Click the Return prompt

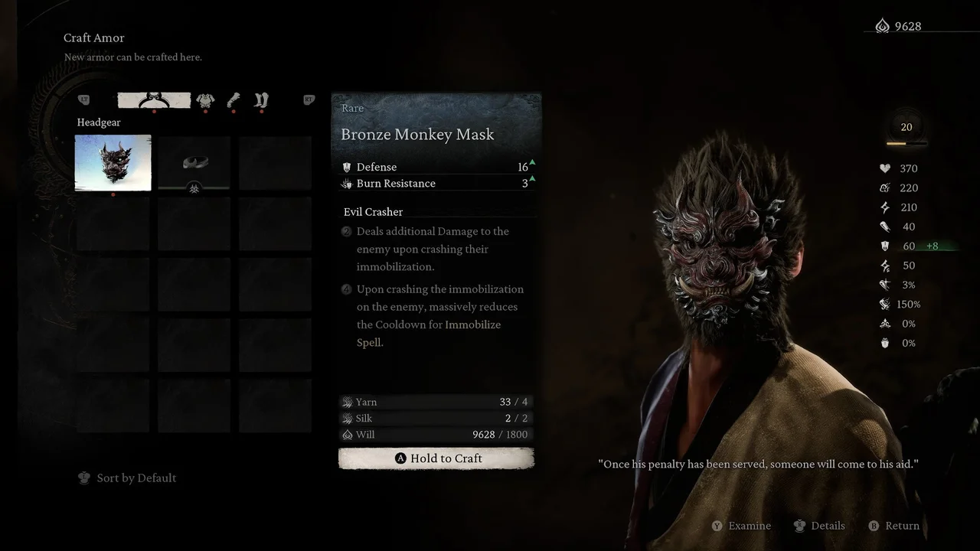[893, 526]
